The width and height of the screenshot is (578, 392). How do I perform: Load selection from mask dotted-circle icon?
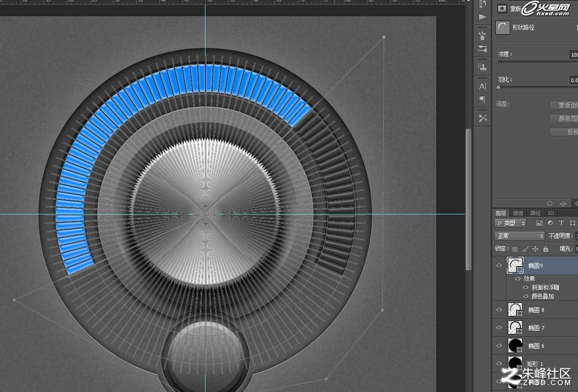(x=550, y=203)
